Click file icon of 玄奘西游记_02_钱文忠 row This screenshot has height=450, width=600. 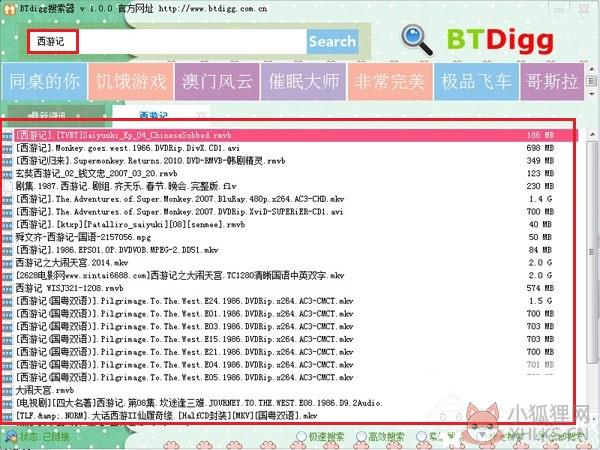click(x=7, y=174)
